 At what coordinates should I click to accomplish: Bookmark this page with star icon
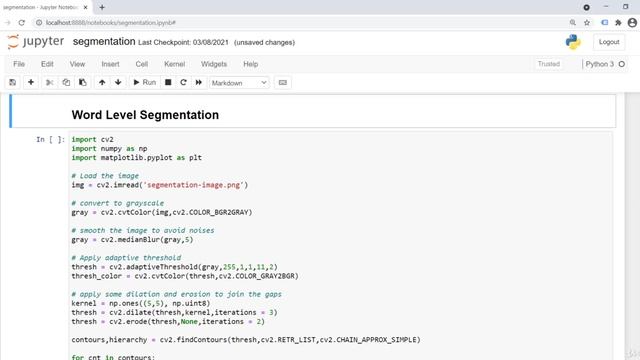587,23
